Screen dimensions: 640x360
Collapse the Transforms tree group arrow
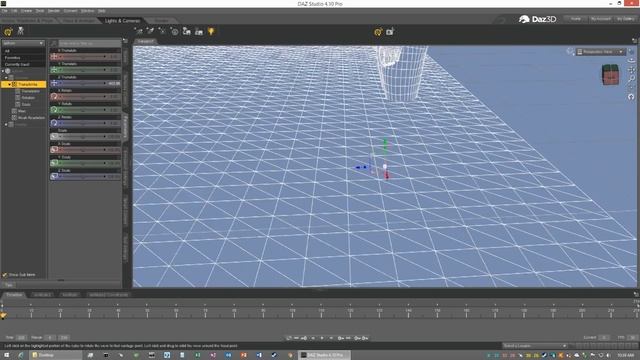[9, 84]
